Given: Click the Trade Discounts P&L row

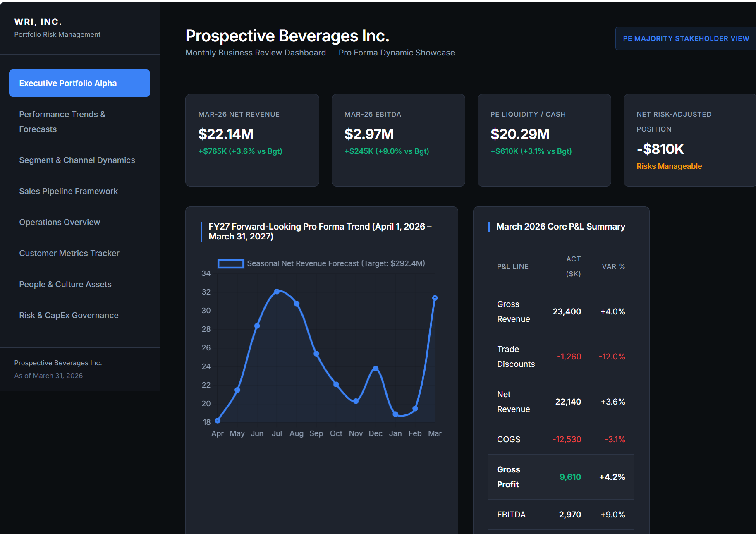Looking at the screenshot, I should [x=561, y=357].
